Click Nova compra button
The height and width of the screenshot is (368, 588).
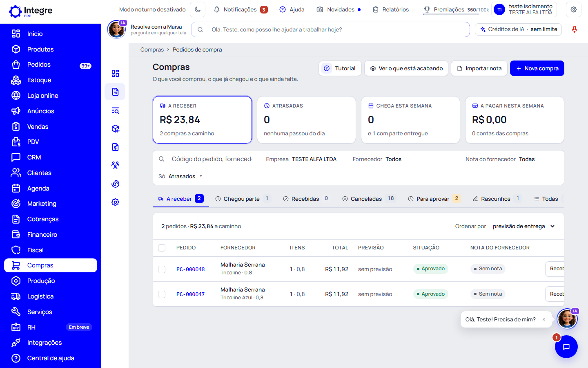537,68
